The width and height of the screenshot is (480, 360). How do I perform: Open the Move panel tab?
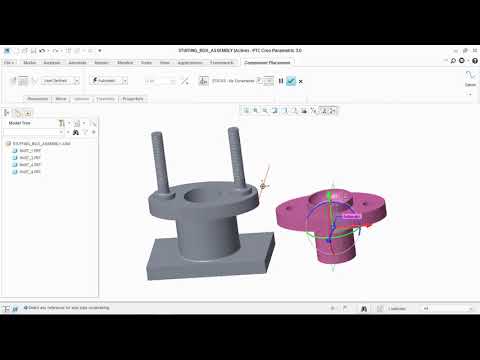pos(61,99)
